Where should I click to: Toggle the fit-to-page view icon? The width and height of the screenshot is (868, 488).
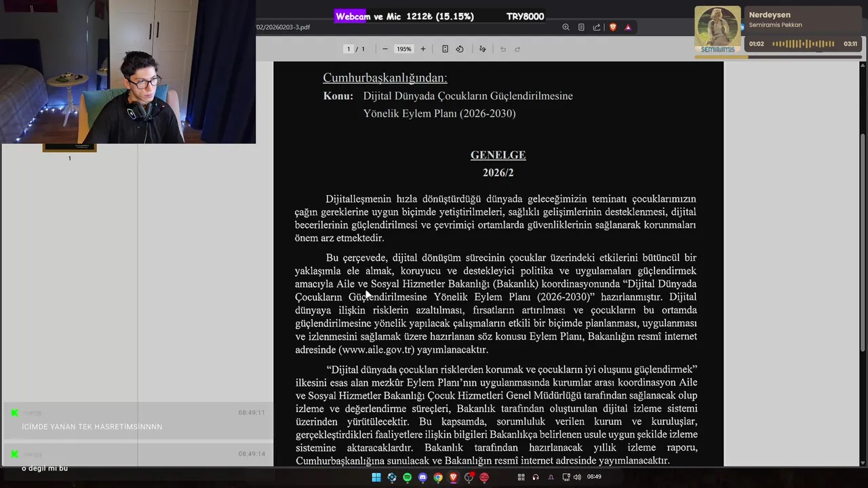(x=445, y=49)
